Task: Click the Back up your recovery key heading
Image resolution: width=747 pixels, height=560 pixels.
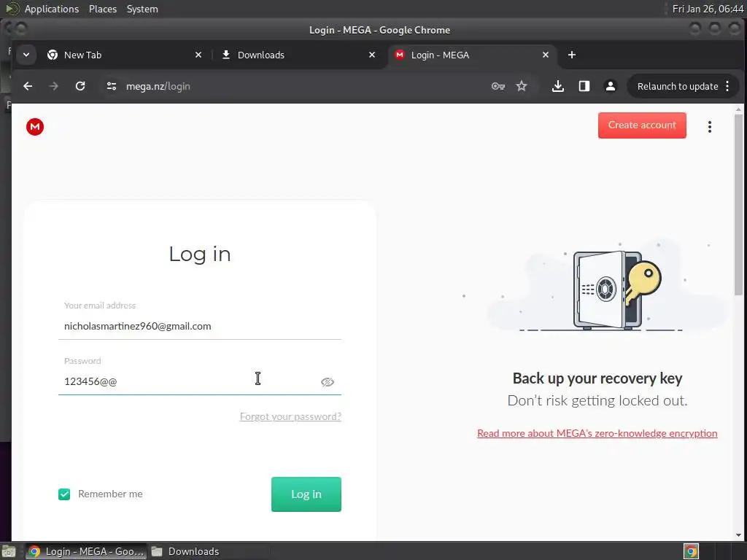Action: (597, 378)
